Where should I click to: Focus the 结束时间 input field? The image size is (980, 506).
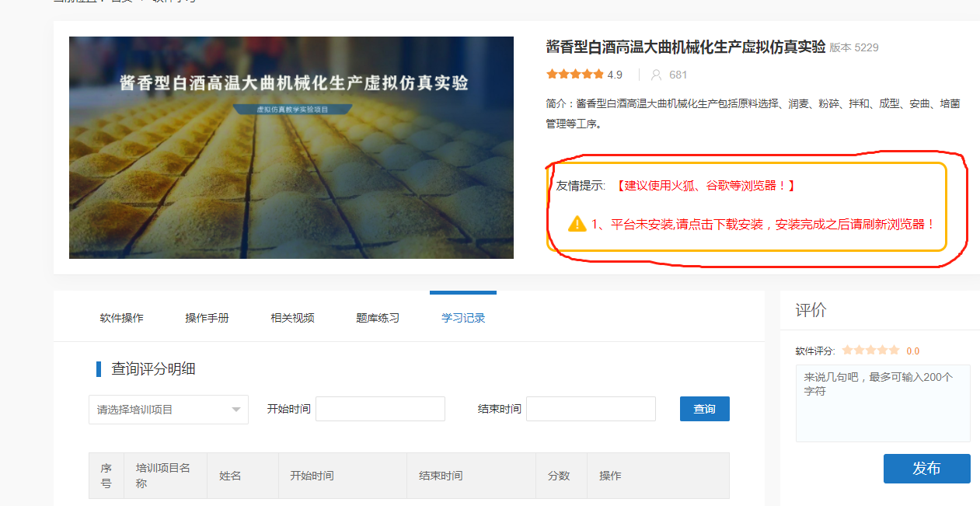pos(591,409)
